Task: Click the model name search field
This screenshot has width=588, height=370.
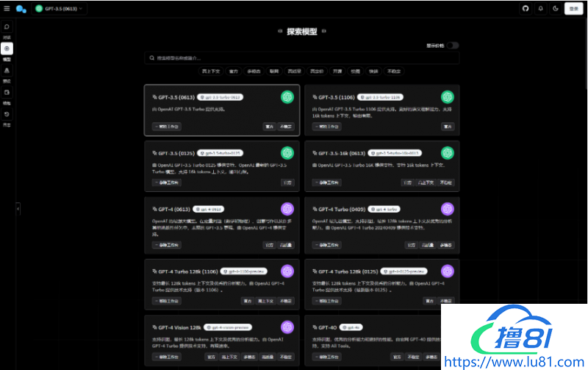Action: point(301,57)
